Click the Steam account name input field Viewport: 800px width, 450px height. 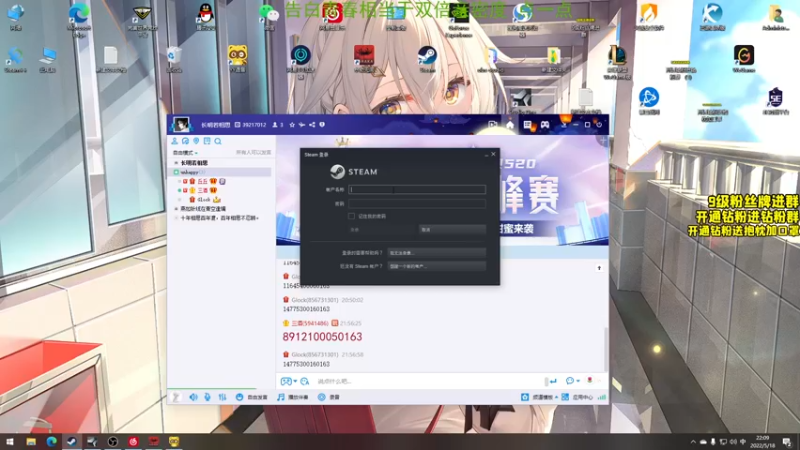(x=416, y=189)
